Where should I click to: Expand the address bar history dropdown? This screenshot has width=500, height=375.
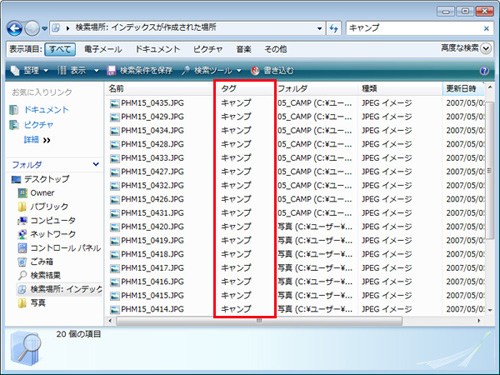tap(320, 29)
